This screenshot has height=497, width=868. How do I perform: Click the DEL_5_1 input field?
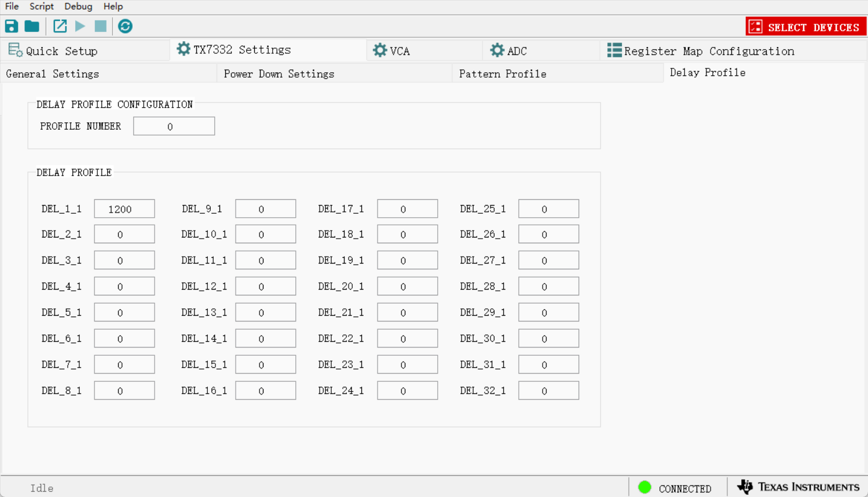(x=124, y=312)
